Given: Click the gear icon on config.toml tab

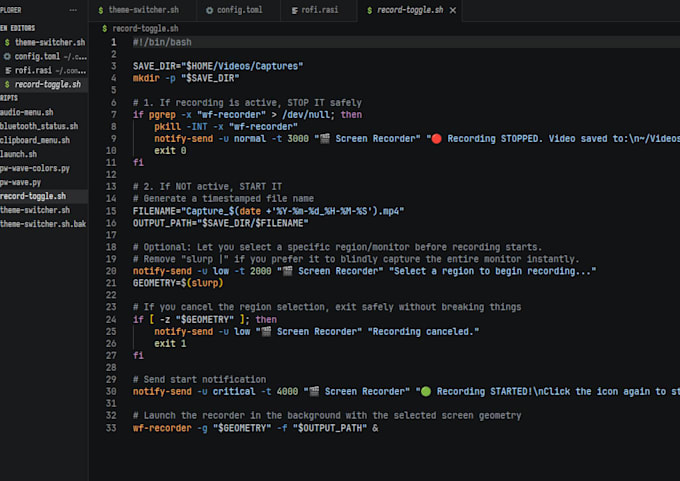Looking at the screenshot, I should 209,10.
